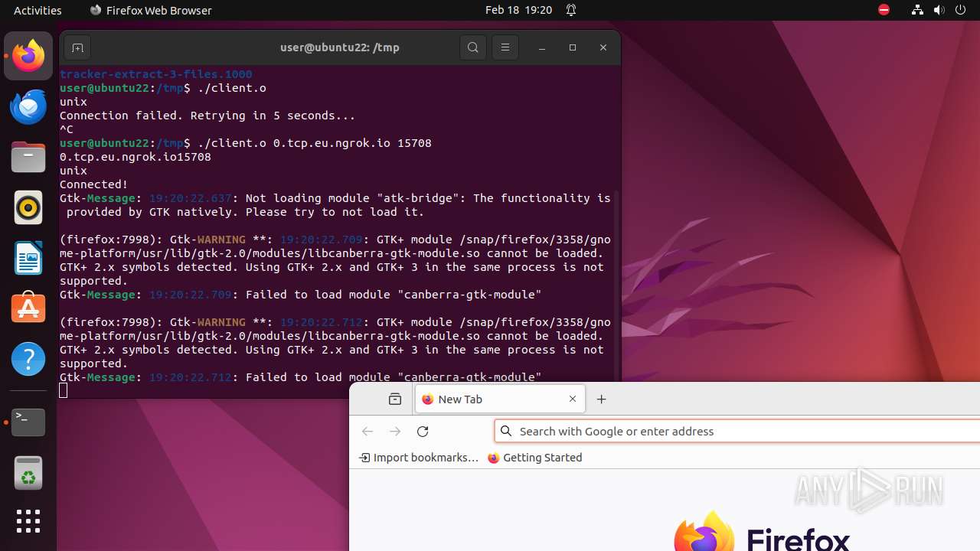Launch Thunderbird Mail from the dock
This screenshot has width=980, height=551.
pos(28,106)
